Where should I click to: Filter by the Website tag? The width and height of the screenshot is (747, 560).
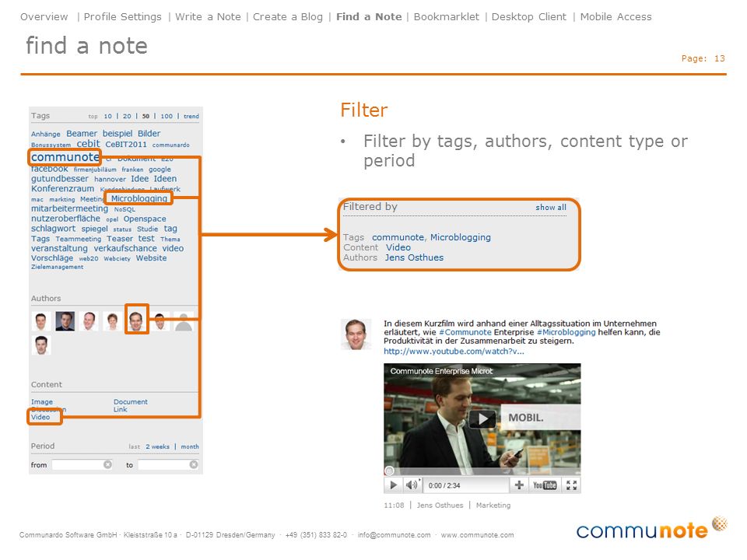coord(151,258)
